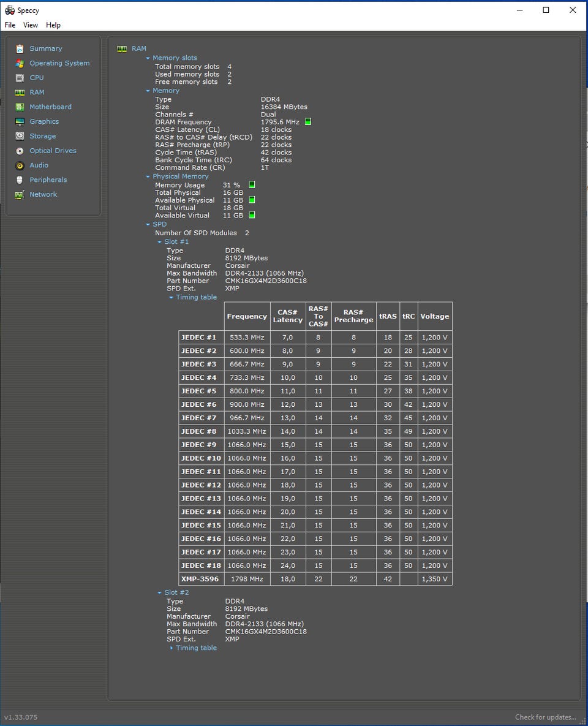Open the Graphics section
Viewport: 588px width, 726px height.
(x=44, y=121)
